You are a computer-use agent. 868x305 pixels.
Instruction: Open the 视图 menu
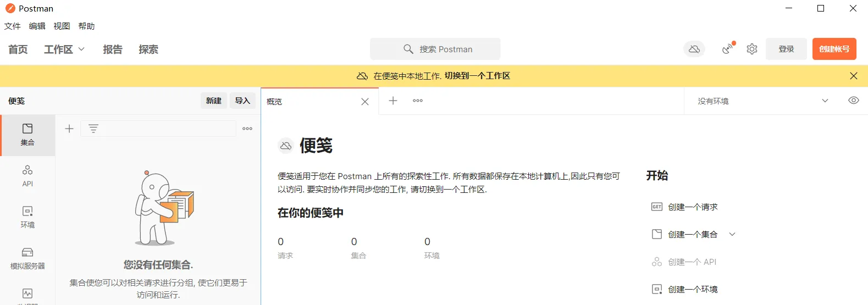(x=62, y=26)
